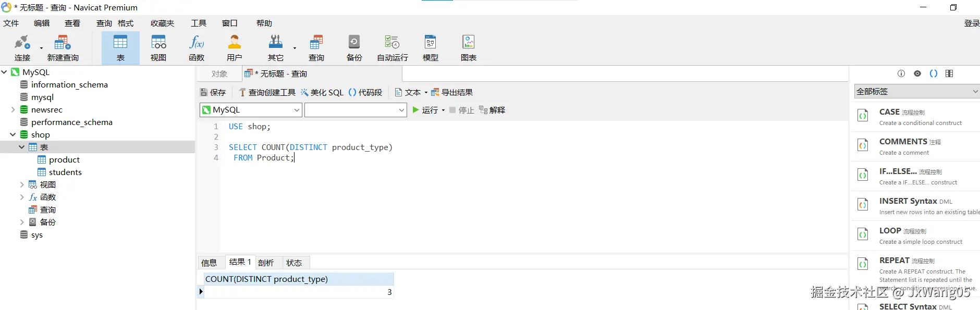Screen dimensions: 980x310
Task: Open the 自动运行 automation toolbar button
Action: coord(392,47)
